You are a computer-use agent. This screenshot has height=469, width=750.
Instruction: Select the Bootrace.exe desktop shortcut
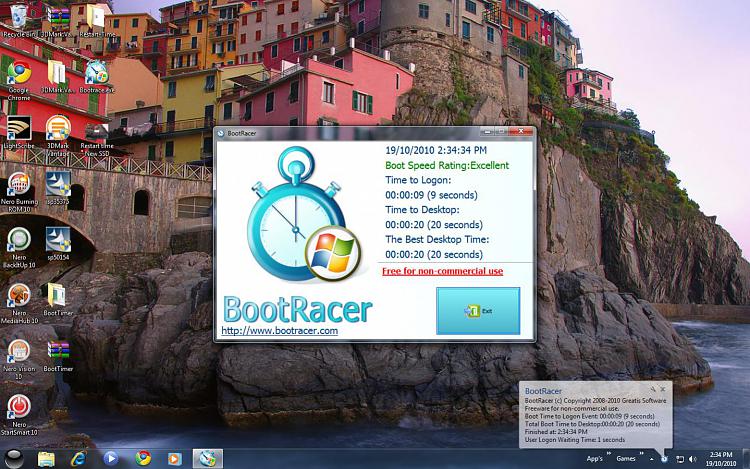click(x=97, y=76)
